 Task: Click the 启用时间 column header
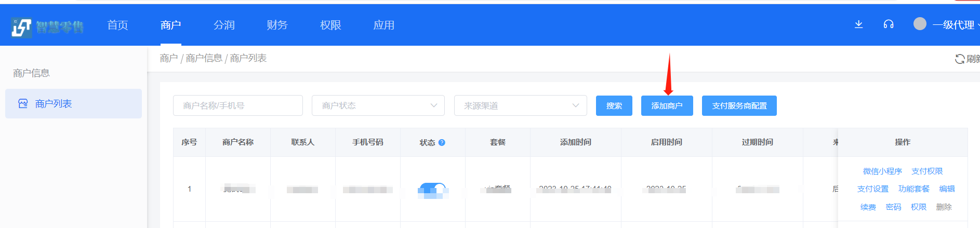point(667,142)
